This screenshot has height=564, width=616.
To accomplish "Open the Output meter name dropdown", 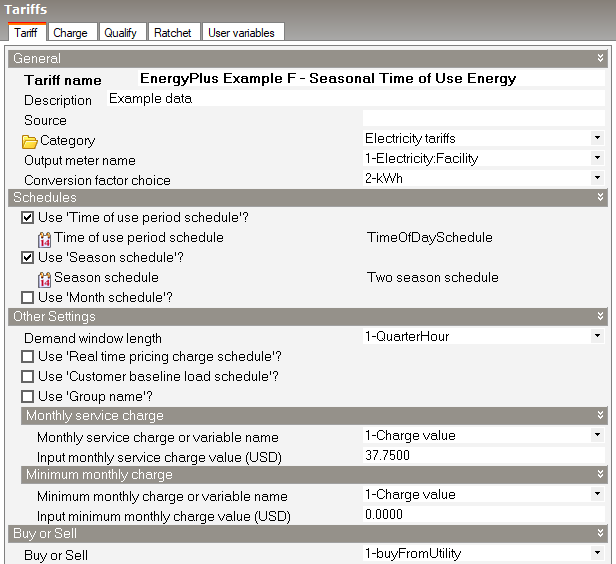I will 597,158.
